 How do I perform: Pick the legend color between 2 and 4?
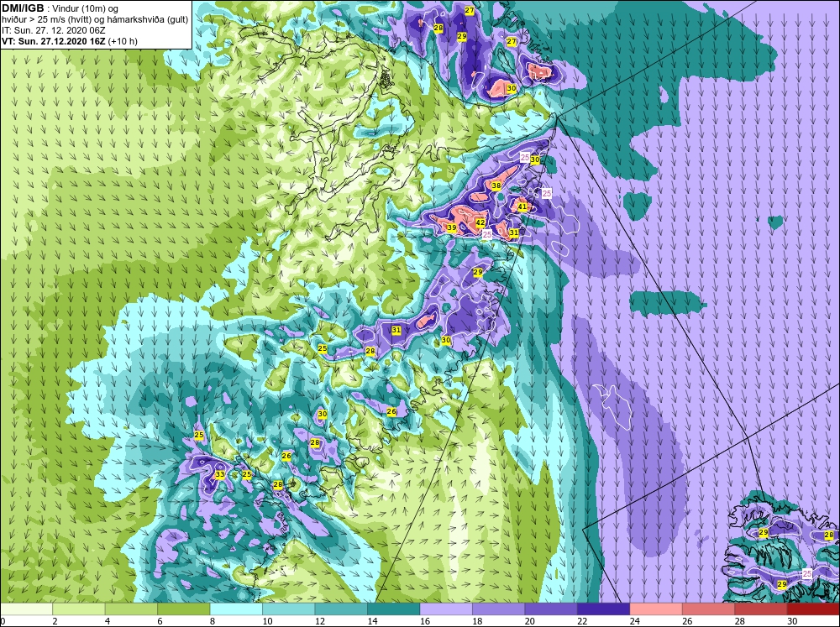(x=79, y=609)
